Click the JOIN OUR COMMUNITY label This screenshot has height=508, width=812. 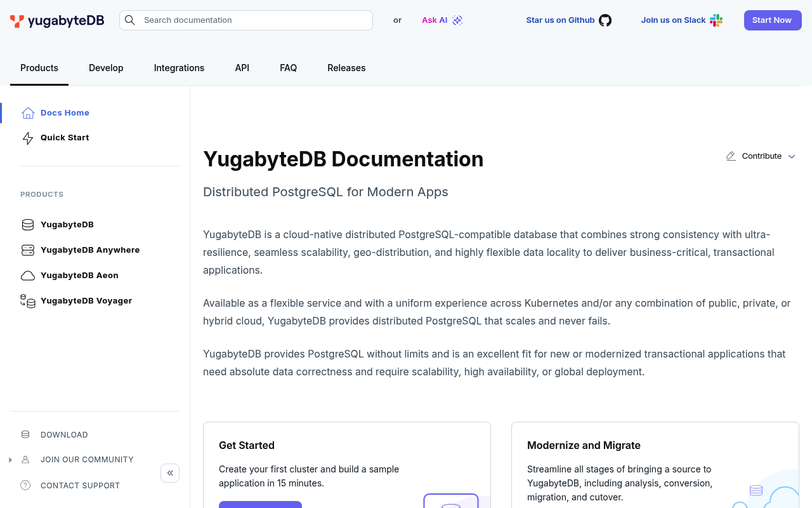tap(87, 460)
